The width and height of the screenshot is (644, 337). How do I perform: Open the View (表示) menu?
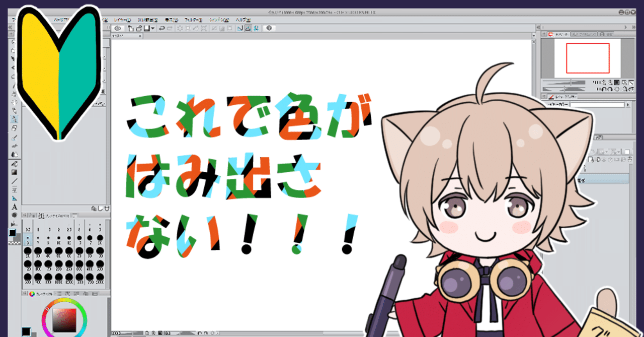coord(172,20)
